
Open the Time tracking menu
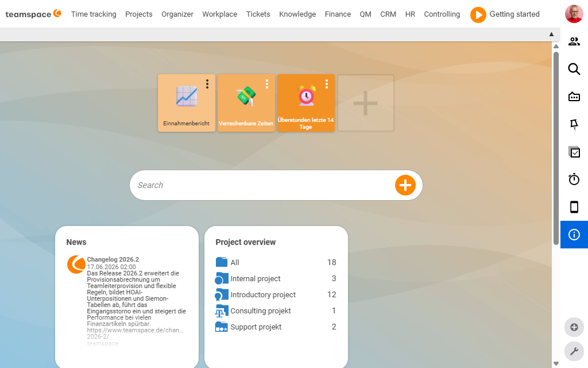click(x=94, y=14)
